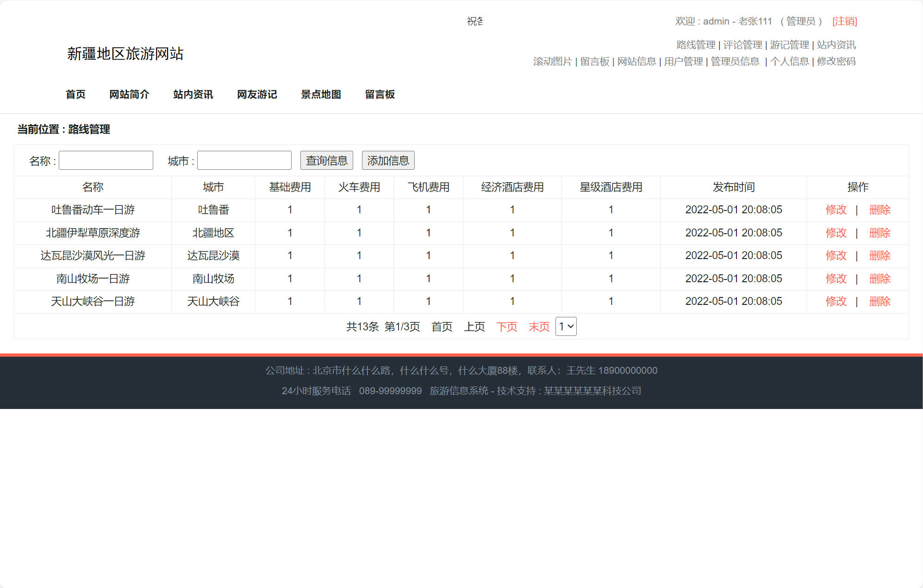Switch to the 景点地图 tab
The image size is (923, 588).
(321, 94)
